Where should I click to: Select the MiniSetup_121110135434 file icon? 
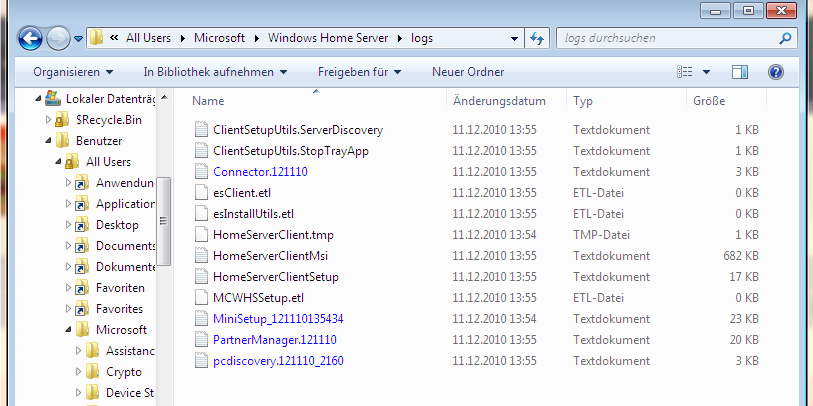(201, 318)
